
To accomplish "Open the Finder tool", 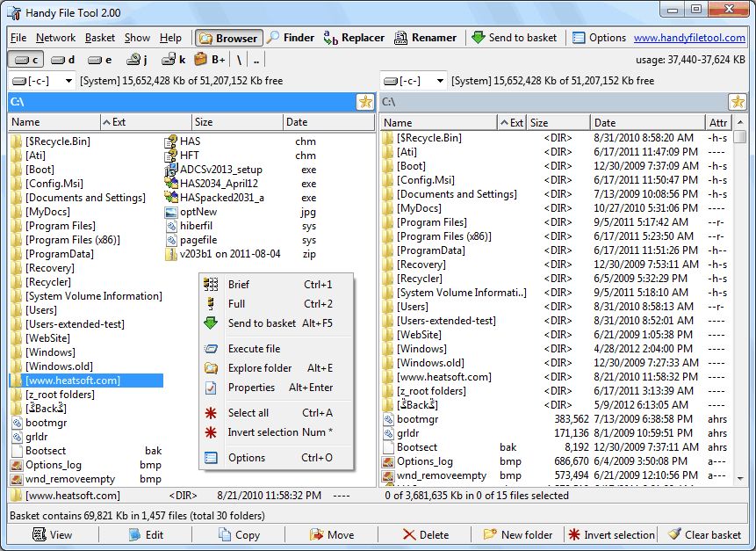I will pos(291,38).
